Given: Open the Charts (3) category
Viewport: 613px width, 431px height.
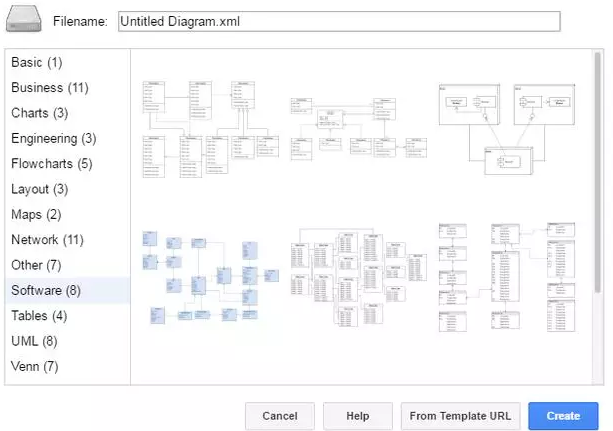Looking at the screenshot, I should pyautogui.click(x=40, y=113).
